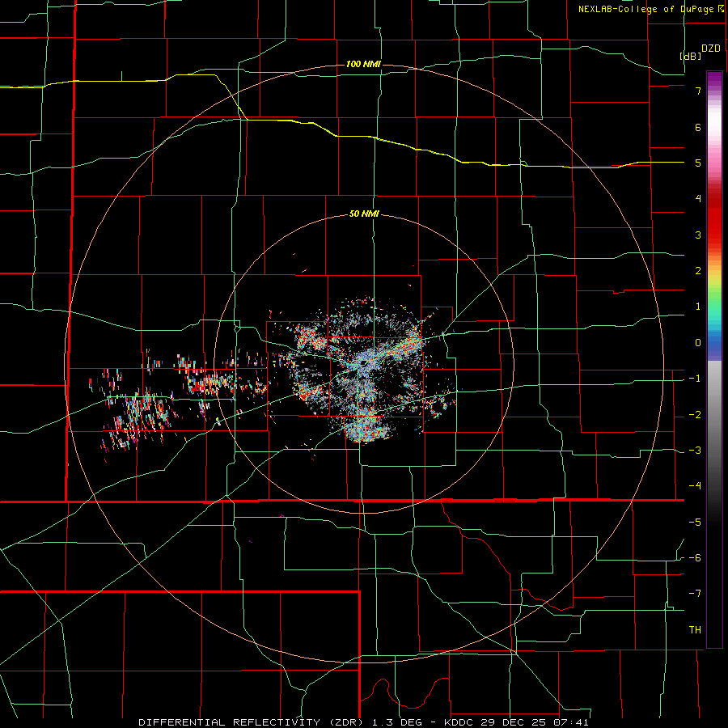
Task: Click the radar site center at KDDC
Action: coord(365,362)
